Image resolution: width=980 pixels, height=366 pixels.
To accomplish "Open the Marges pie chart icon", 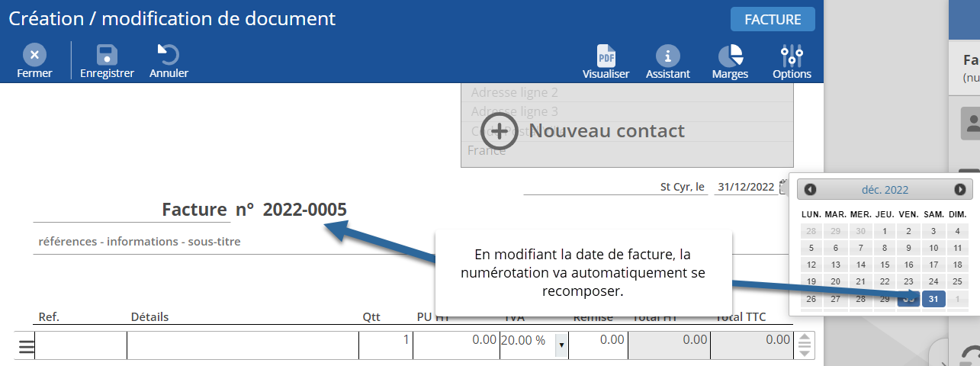I will [730, 56].
